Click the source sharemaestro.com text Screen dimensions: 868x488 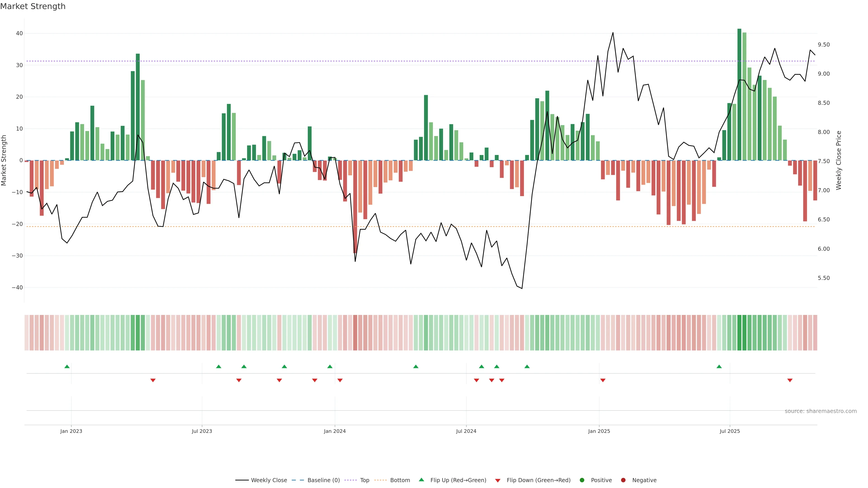[x=821, y=411]
